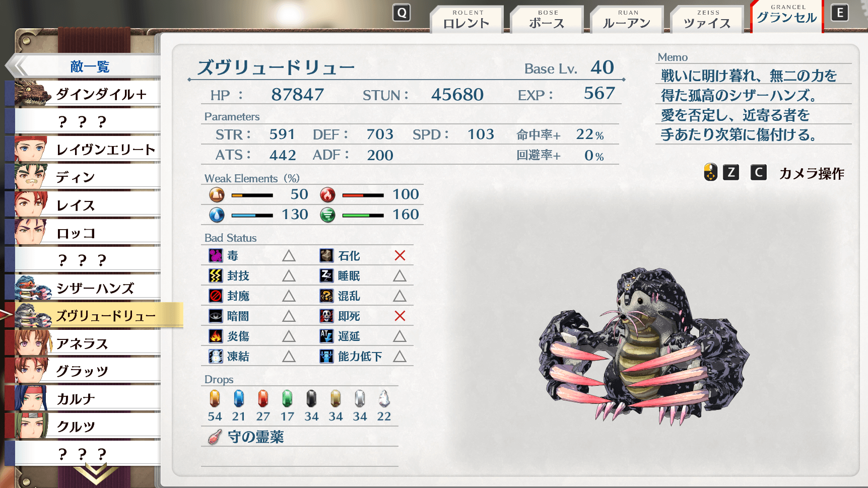Viewport: 868px width, 488px height.
Task: Click the wind element weakness bar
Action: pyautogui.click(x=363, y=216)
